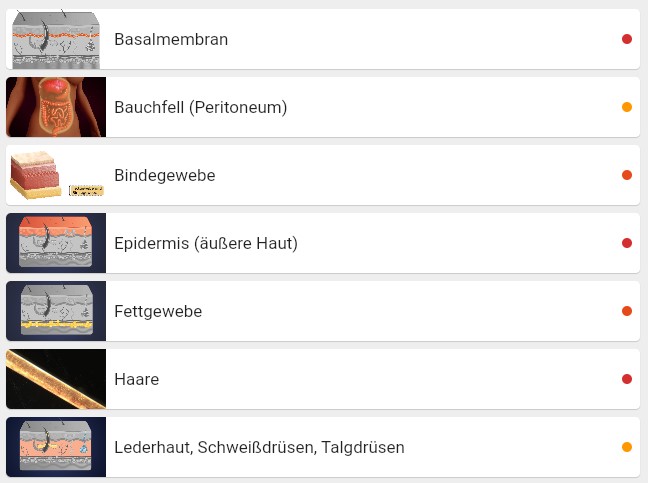Click the Bauchfell abdomen illustration thumbnail
The width and height of the screenshot is (648, 483).
pos(56,107)
